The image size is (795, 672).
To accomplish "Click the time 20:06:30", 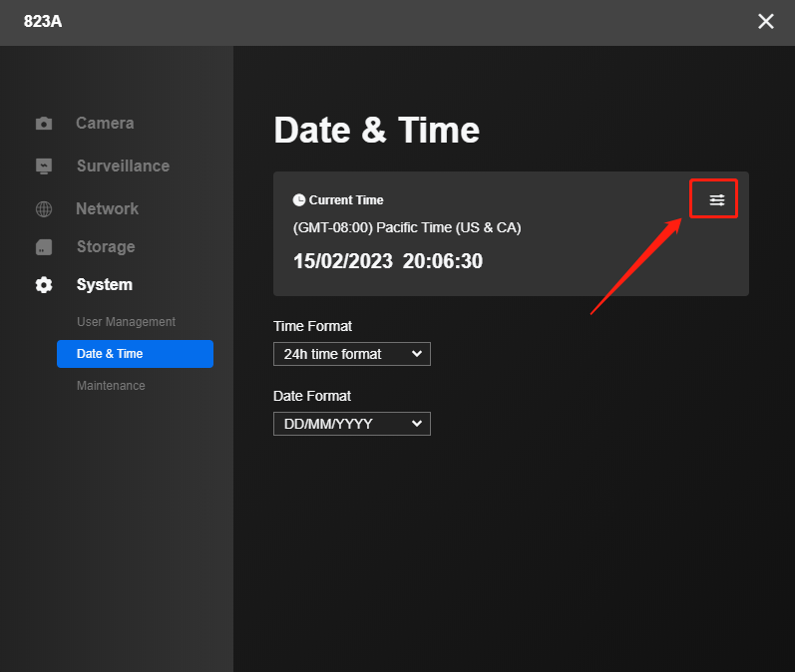I will click(x=443, y=261).
